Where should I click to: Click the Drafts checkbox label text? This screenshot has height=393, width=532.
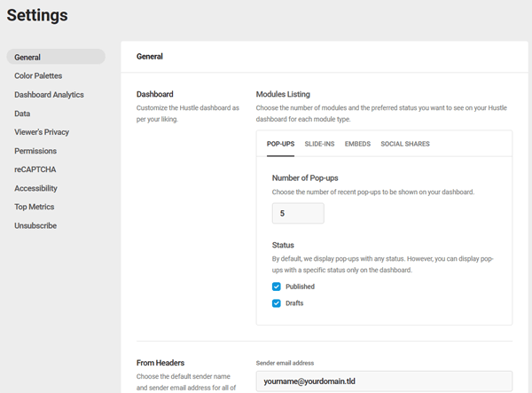[x=294, y=303]
